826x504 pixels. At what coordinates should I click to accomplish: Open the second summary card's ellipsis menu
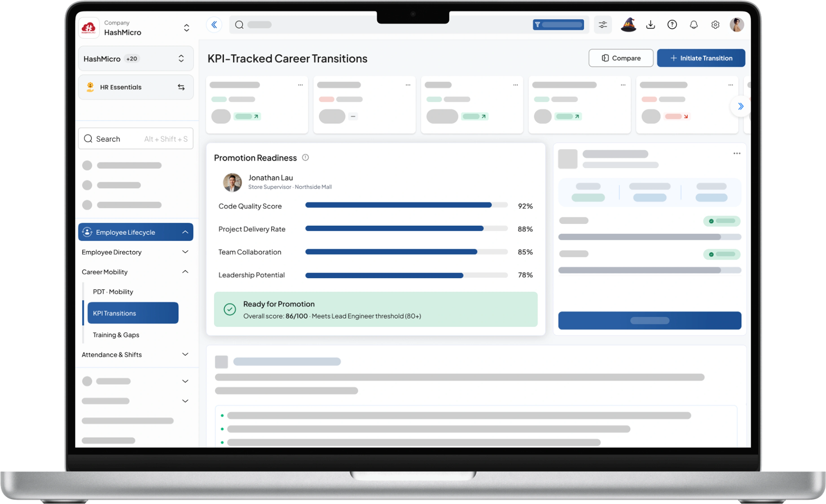coord(408,85)
